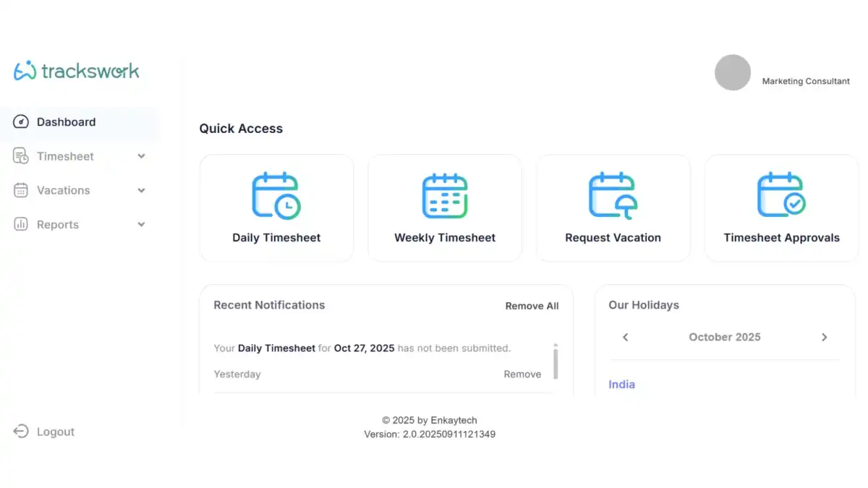
Task: Click the Dashboard speedometer icon in sidebar
Action: click(x=20, y=121)
